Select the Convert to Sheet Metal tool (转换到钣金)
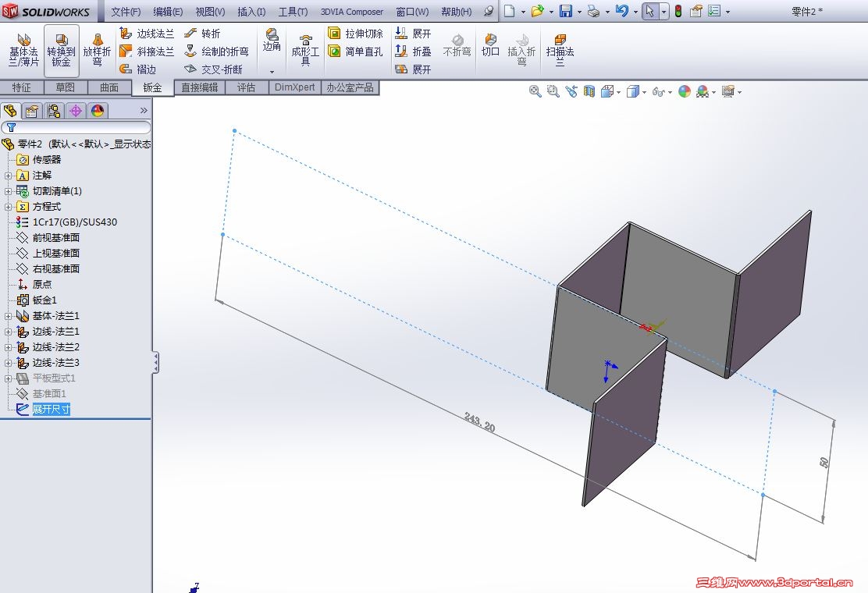Image resolution: width=868 pixels, height=593 pixels. [61, 50]
